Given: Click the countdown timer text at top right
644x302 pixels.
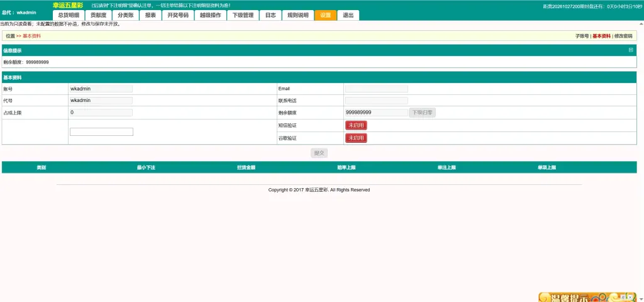Looking at the screenshot, I should pyautogui.click(x=592, y=6).
